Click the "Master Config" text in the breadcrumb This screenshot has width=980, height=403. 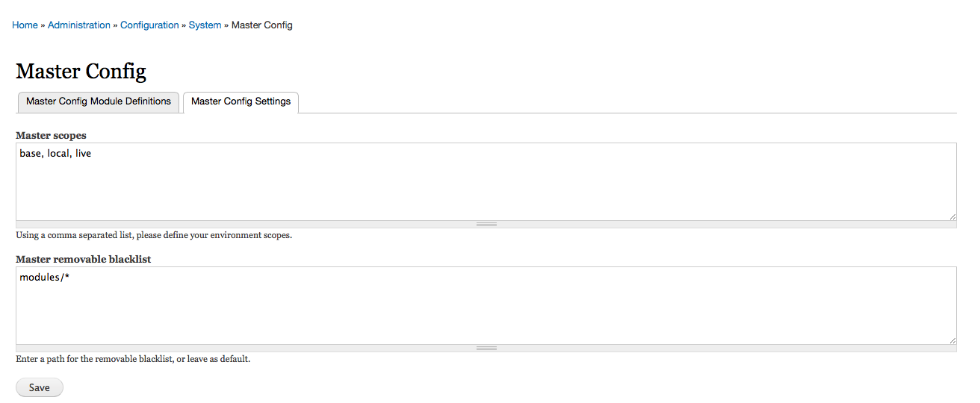coord(262,25)
